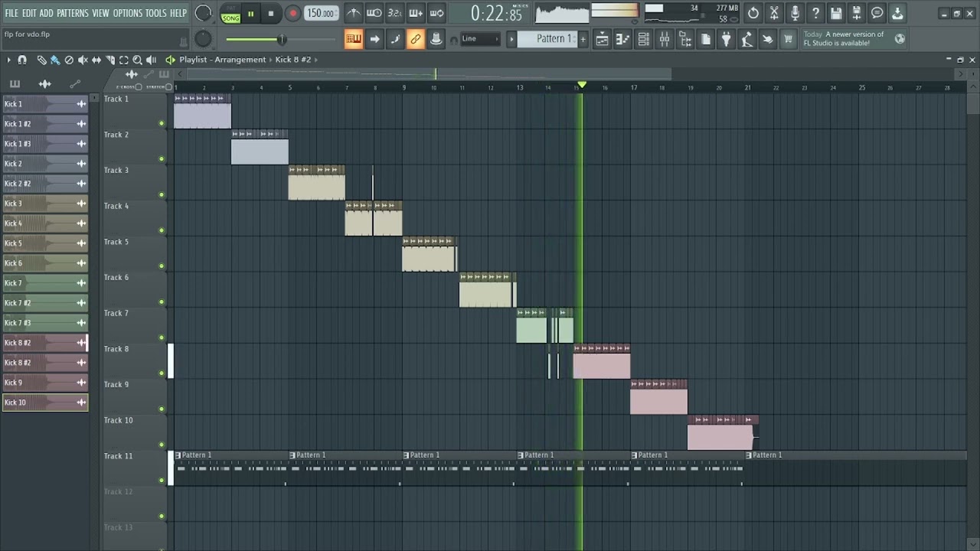Adjust the master pitch knob

point(203,39)
